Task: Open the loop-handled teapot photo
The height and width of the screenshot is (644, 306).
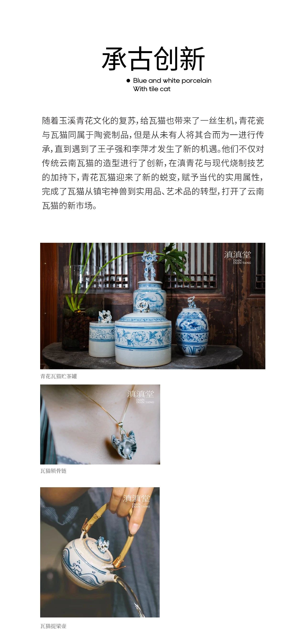Action: [x=100, y=552]
